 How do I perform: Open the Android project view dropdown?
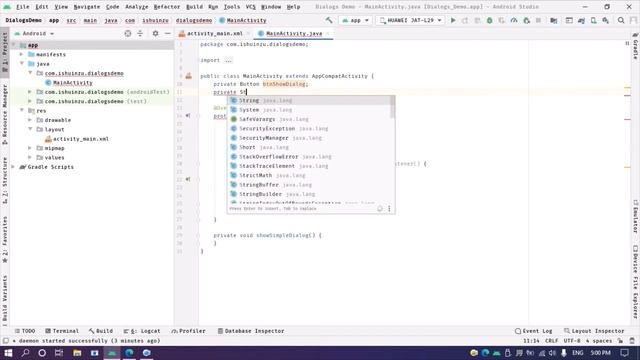(34, 33)
